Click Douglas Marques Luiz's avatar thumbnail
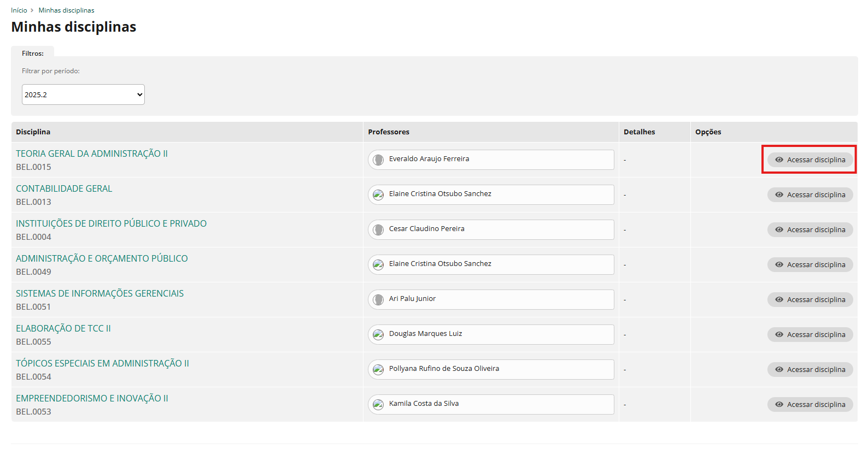This screenshot has width=868, height=449. 378,334
